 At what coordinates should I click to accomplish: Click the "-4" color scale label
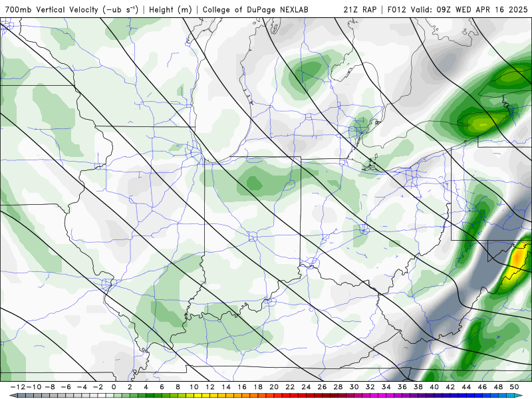81,387
